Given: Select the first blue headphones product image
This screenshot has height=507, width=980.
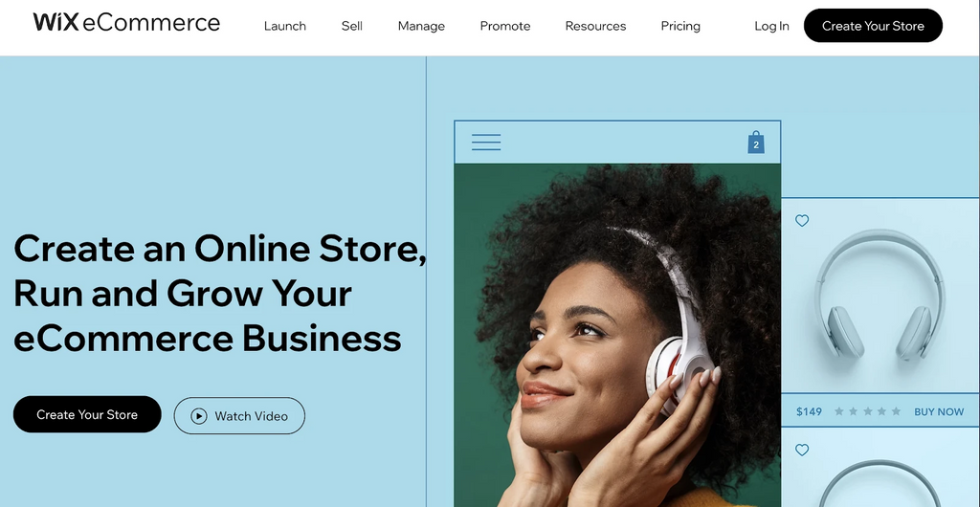Looking at the screenshot, I should 880,295.
